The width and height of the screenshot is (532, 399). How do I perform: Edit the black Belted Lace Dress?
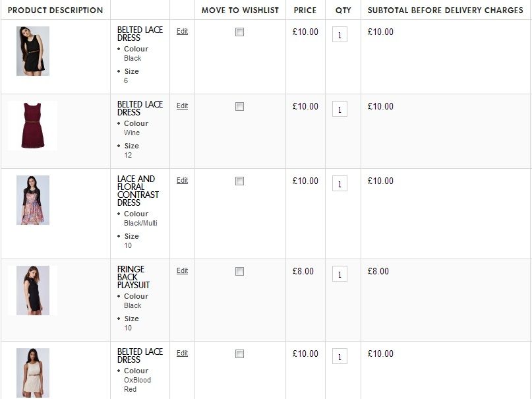(182, 31)
